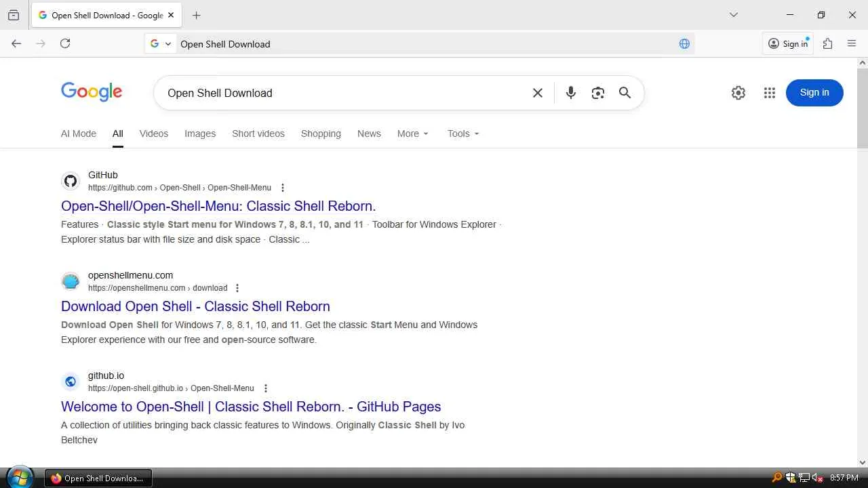Open a new browser tab
Viewport: 868px width, 488px height.
coord(197,15)
